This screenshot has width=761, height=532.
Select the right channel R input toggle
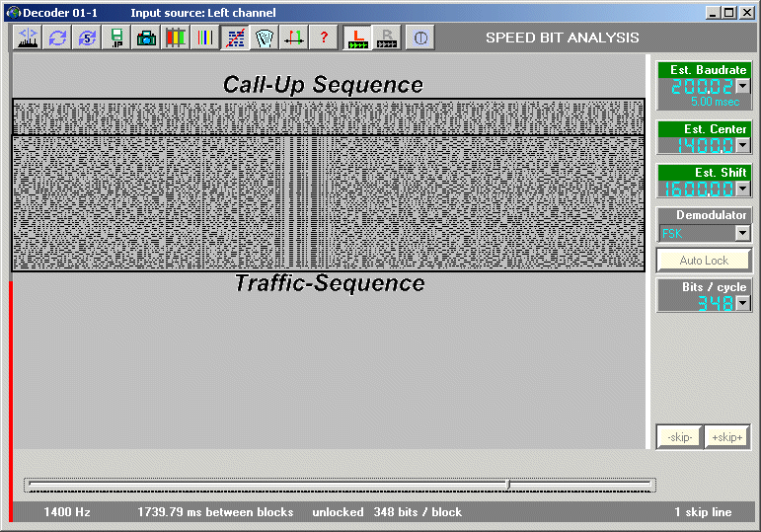[x=387, y=38]
